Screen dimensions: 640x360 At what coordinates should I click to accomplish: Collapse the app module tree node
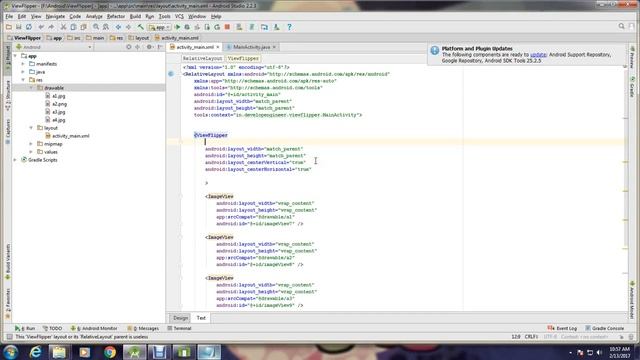pos(15,56)
